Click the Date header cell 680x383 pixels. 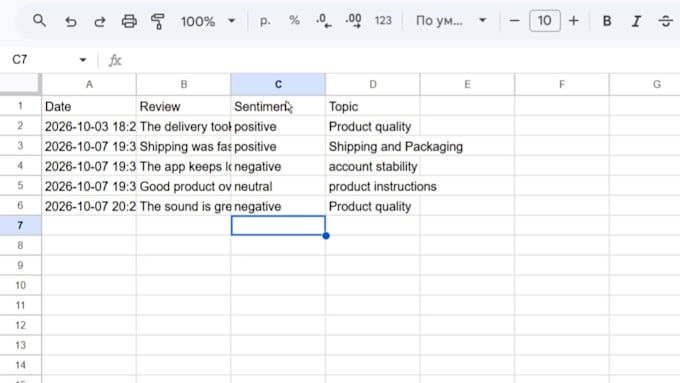point(89,106)
